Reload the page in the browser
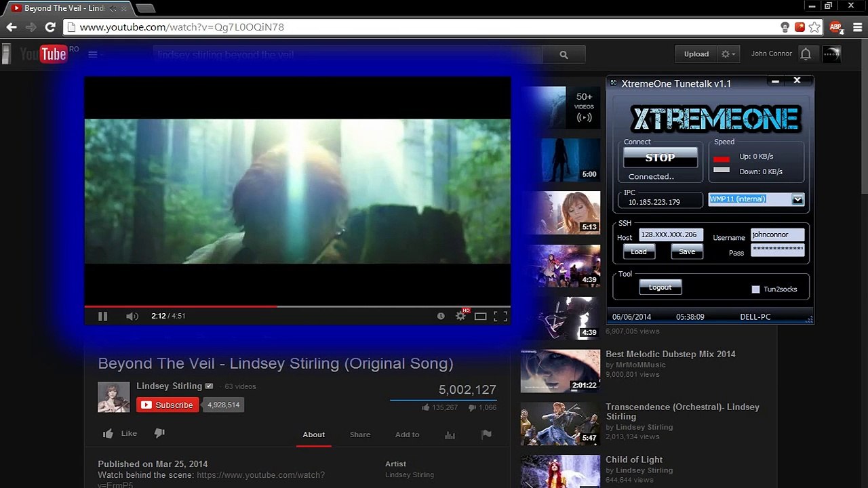The image size is (868, 488). point(50,27)
